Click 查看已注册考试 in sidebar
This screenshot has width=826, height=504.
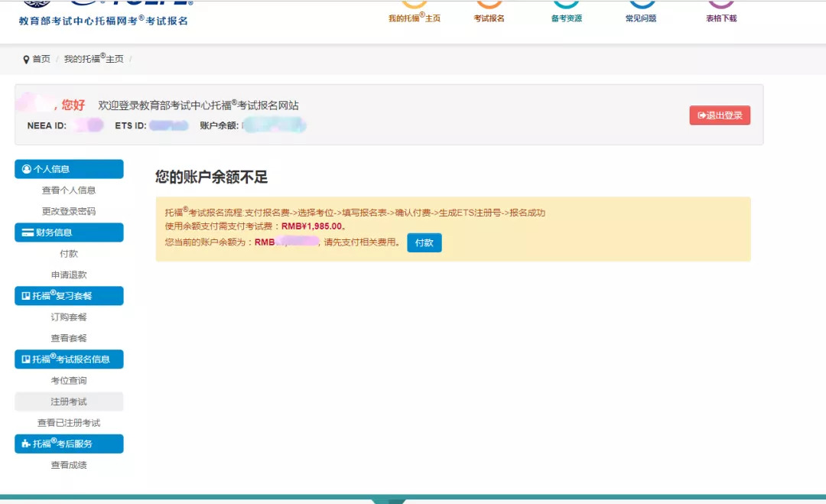(69, 422)
